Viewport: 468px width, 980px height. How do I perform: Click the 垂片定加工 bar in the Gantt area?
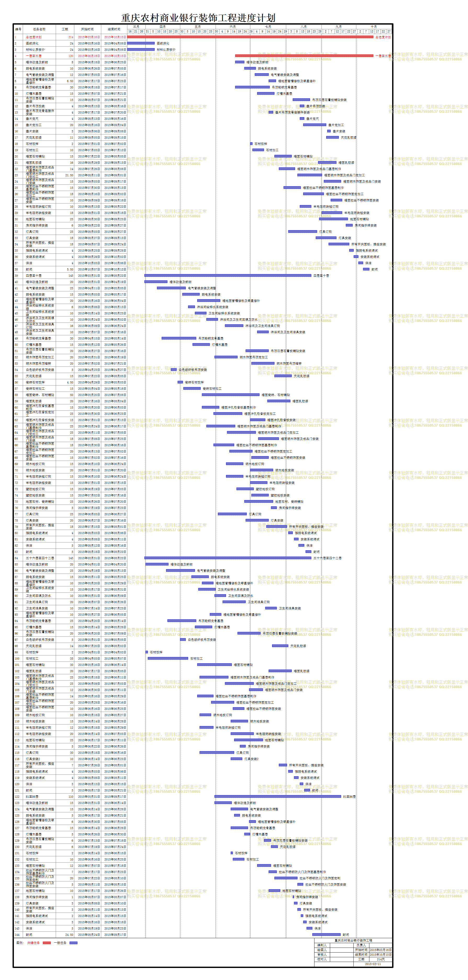[315, 125]
